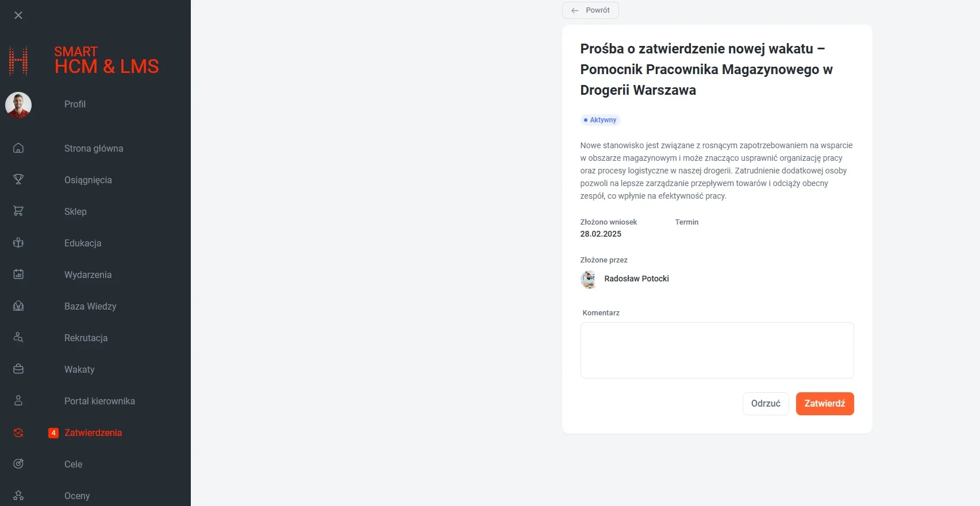This screenshot has height=506, width=980.
Task: Click the Osiągnięcia trophy icon
Action: pos(18,180)
